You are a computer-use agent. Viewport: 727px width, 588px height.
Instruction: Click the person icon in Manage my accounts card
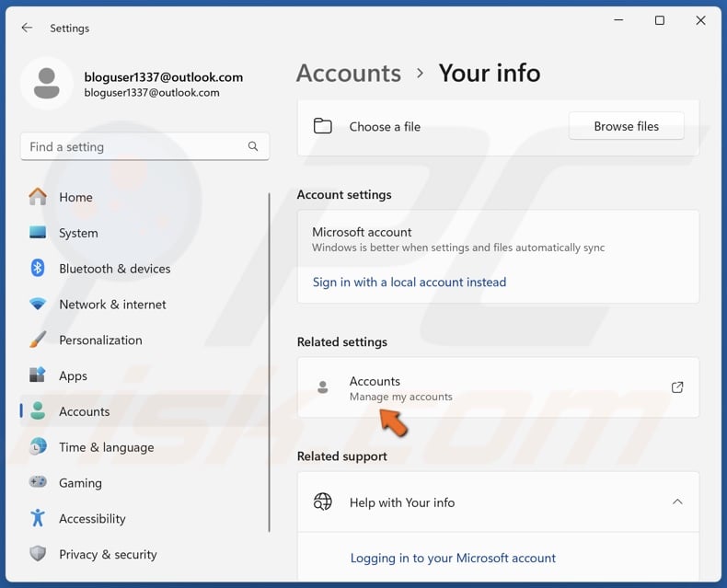click(323, 387)
